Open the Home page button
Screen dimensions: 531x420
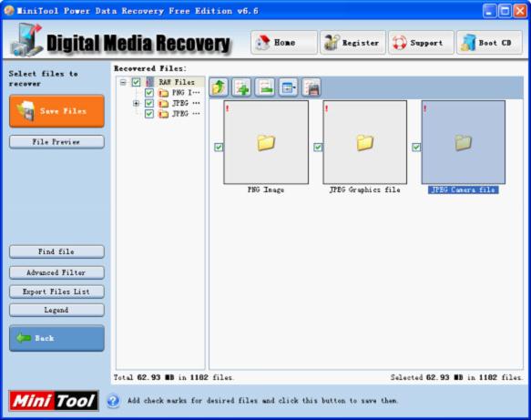[284, 42]
